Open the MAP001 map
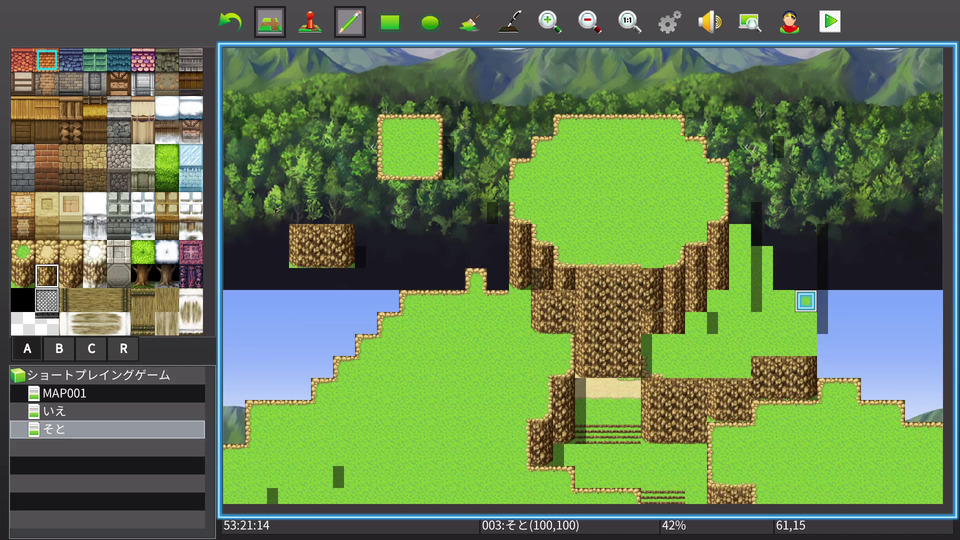The height and width of the screenshot is (540, 960). [x=107, y=393]
